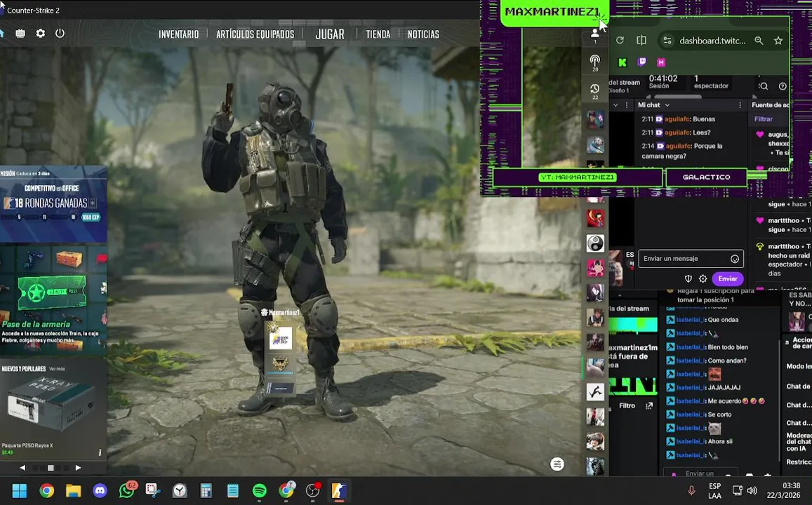
Task: Collapse the panel chevron left of Mi chat
Action: 615,105
